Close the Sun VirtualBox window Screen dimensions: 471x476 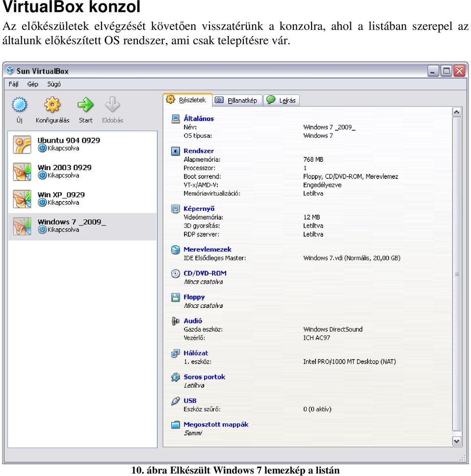459,71
